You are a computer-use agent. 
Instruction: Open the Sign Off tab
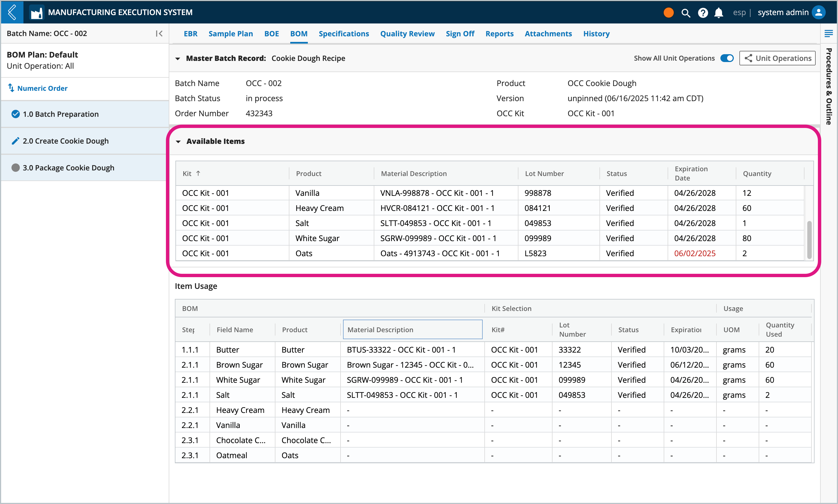[460, 34]
